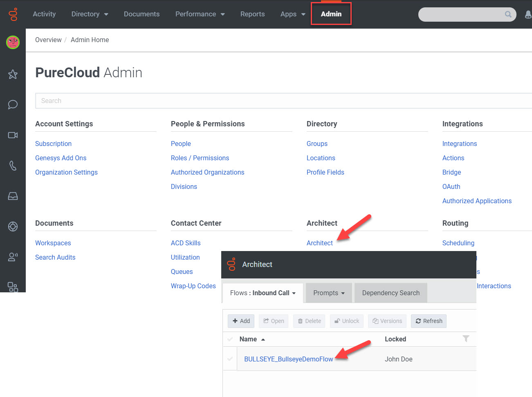Click the Overview breadcrumb
The image size is (532, 397).
point(48,40)
